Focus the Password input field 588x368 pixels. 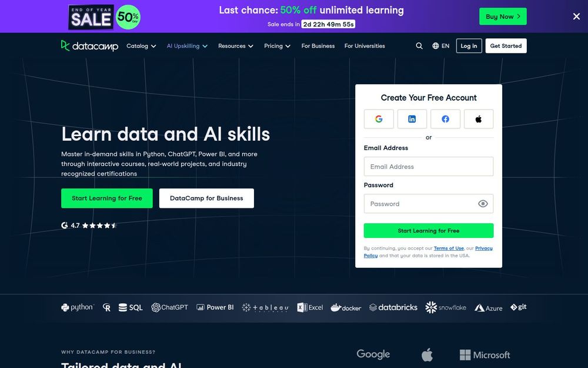click(x=429, y=204)
